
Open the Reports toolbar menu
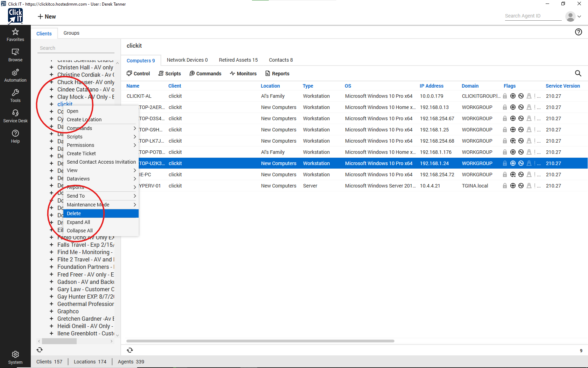278,74
